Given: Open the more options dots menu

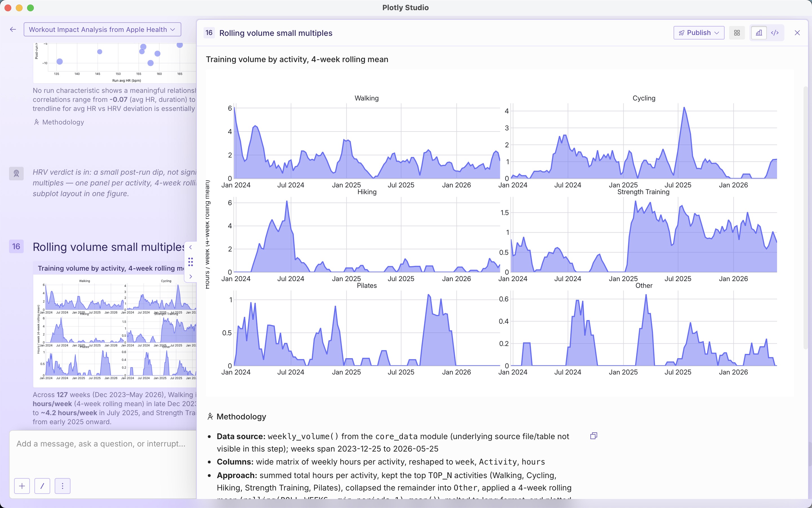Looking at the screenshot, I should tap(62, 486).
